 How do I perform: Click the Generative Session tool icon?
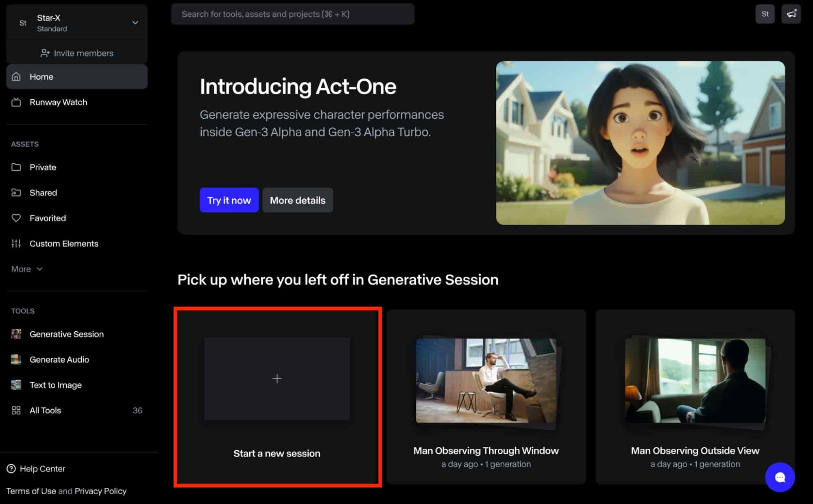coord(16,334)
